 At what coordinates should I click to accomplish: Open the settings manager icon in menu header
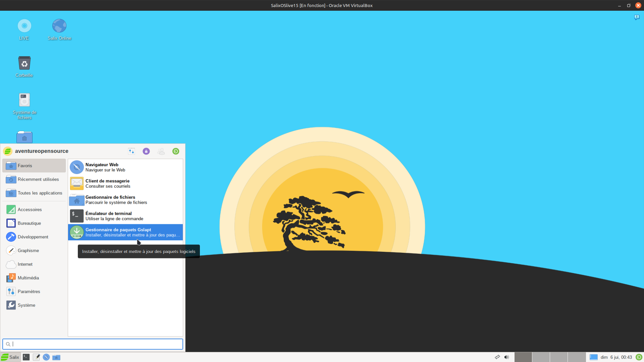[x=131, y=151]
